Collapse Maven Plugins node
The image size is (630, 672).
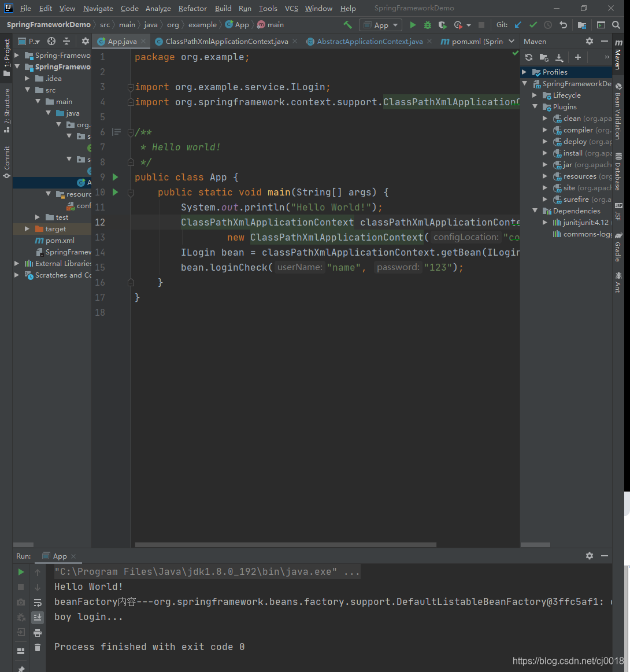(x=535, y=107)
